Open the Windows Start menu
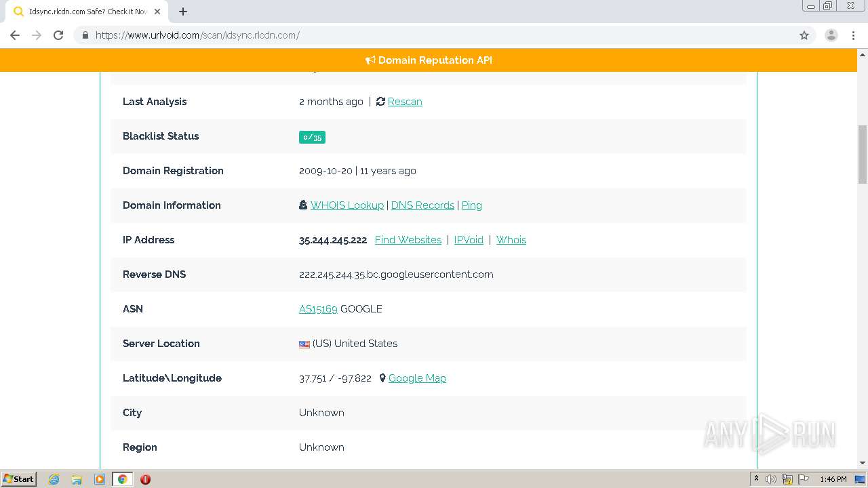 18,479
